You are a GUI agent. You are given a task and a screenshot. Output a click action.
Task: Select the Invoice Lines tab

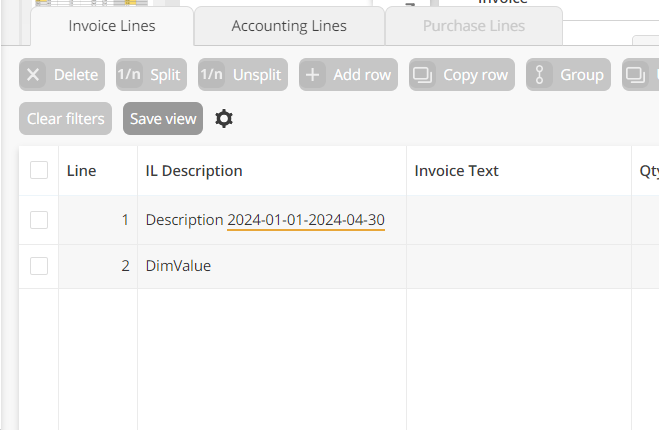pyautogui.click(x=112, y=26)
